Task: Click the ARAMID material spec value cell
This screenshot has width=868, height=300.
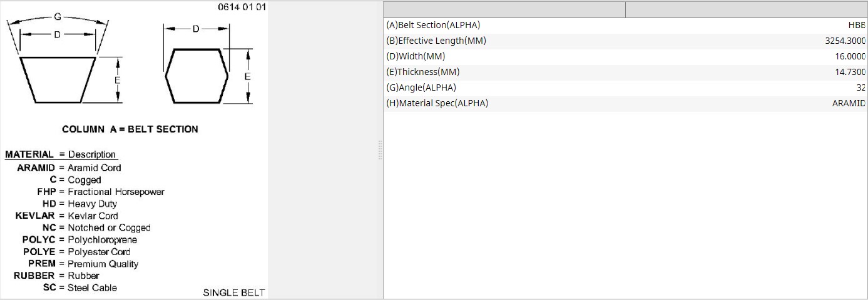Action: (x=848, y=104)
